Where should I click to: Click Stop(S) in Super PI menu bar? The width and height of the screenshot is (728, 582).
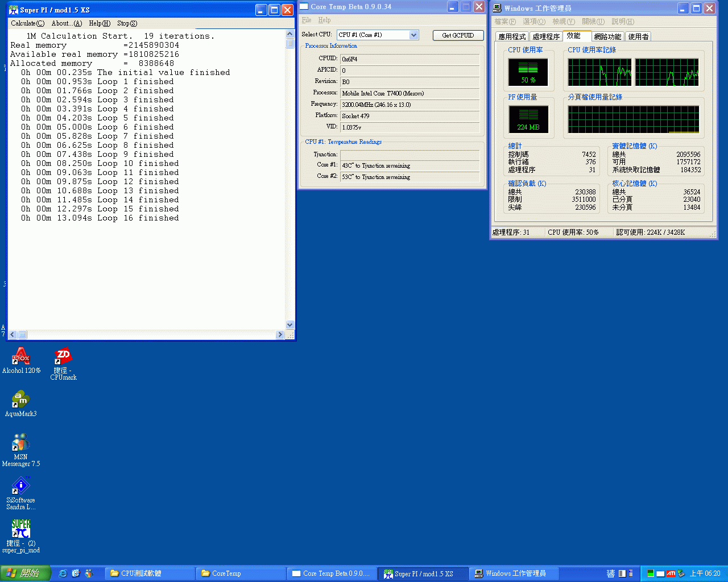point(127,23)
